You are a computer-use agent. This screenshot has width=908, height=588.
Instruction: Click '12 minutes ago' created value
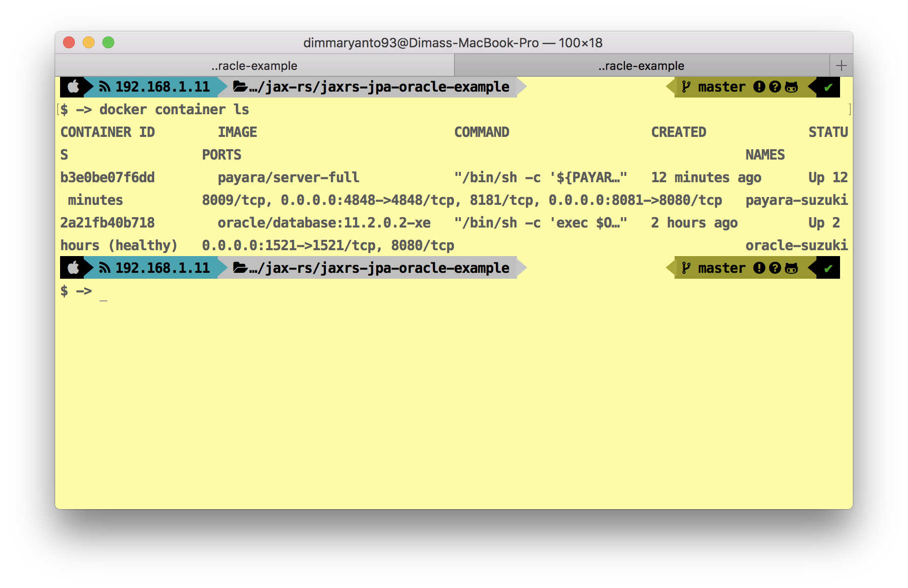point(706,178)
